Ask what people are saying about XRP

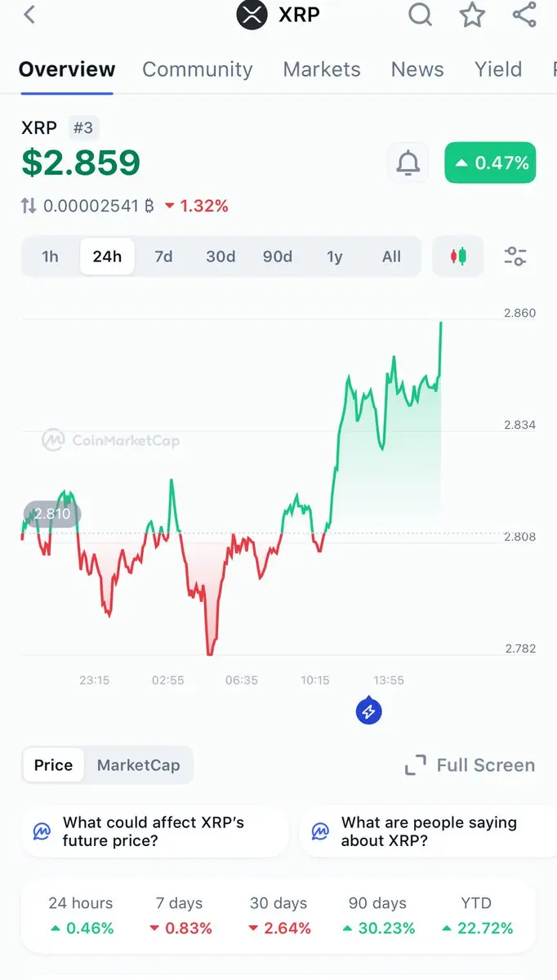428,831
